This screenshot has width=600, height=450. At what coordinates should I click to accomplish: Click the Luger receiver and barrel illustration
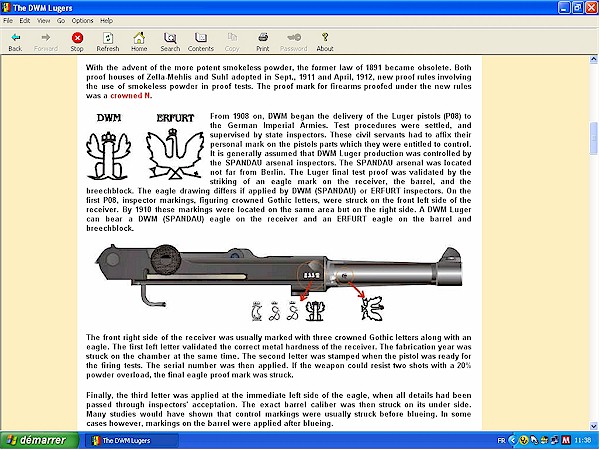pos(279,275)
